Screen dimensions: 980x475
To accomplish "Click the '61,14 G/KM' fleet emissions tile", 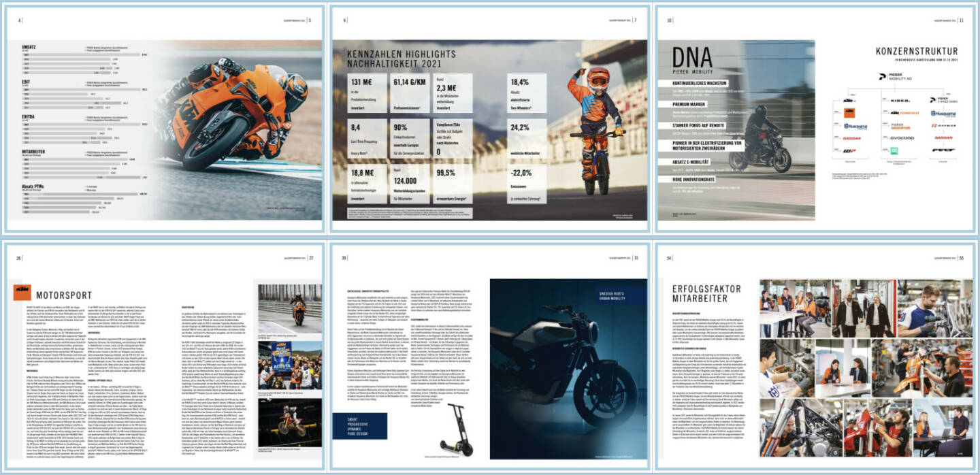I will (x=411, y=95).
